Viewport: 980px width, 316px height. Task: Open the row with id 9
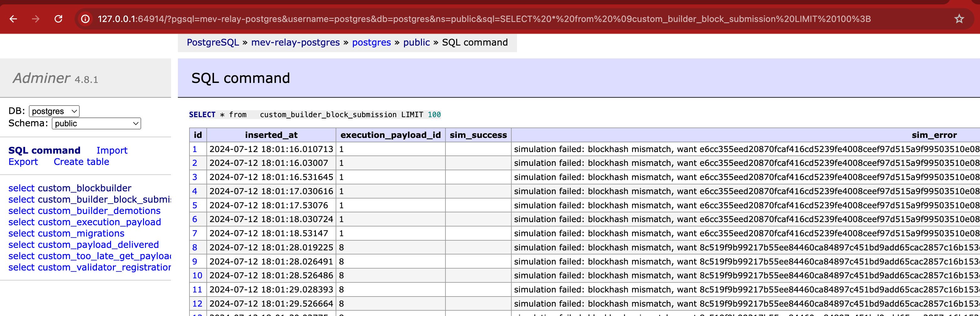(195, 262)
